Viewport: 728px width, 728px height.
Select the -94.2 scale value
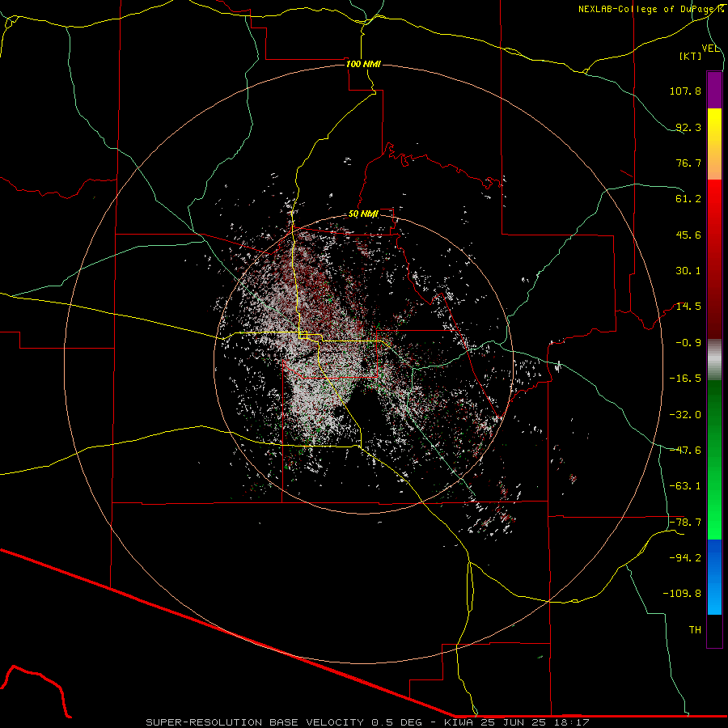point(685,558)
